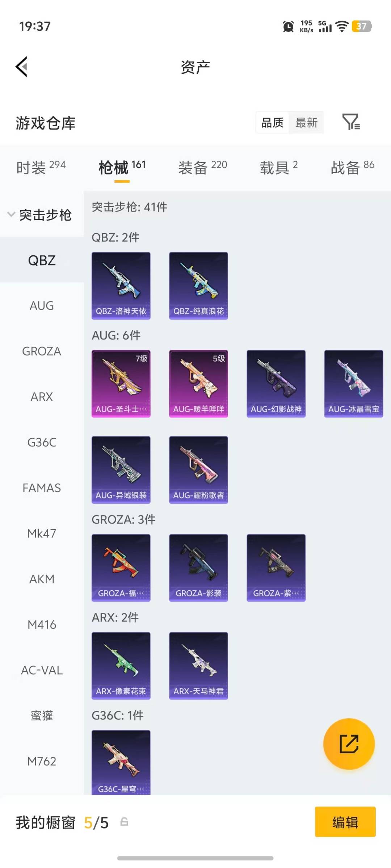Switch to the 时装 tab

click(x=41, y=167)
